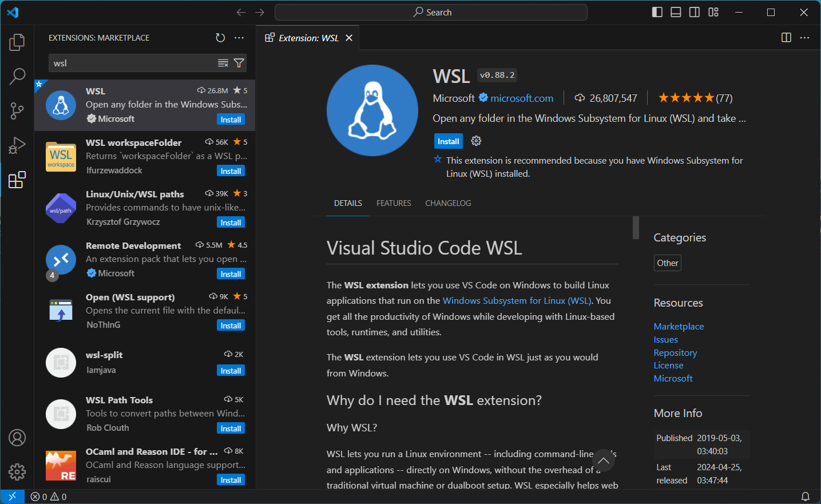This screenshot has width=821, height=504.
Task: Install the Remote Development extension pack
Action: 231,274
